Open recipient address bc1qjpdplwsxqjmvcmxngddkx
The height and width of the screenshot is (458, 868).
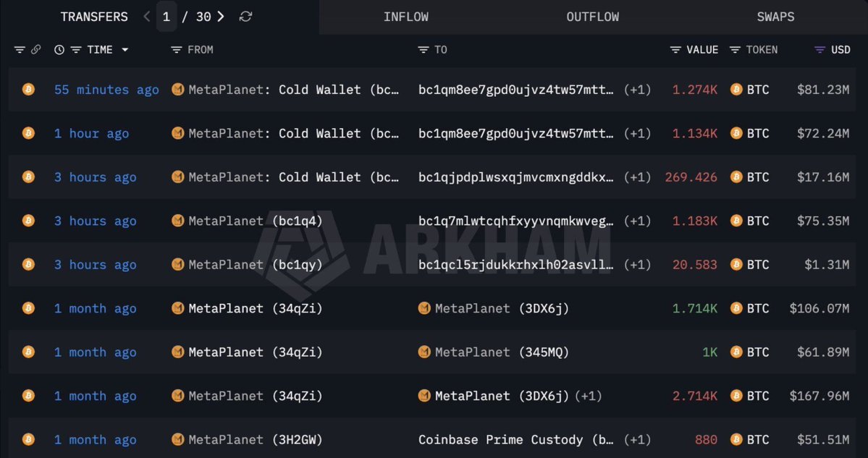pos(516,177)
